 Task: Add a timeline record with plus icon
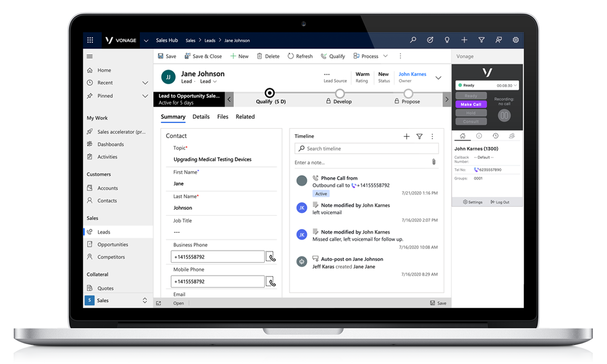point(407,137)
